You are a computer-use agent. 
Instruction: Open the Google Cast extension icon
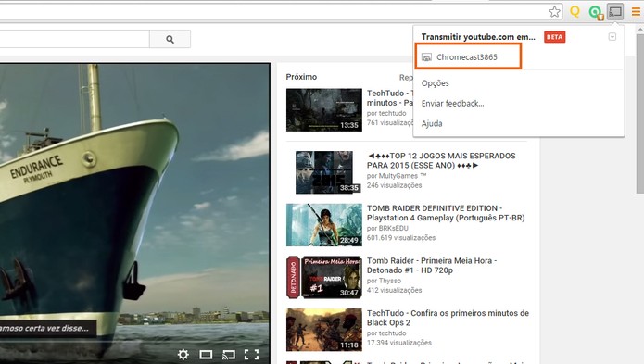615,11
